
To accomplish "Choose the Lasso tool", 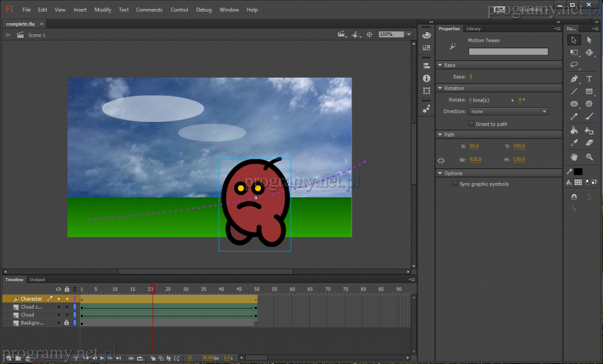I will coord(574,65).
